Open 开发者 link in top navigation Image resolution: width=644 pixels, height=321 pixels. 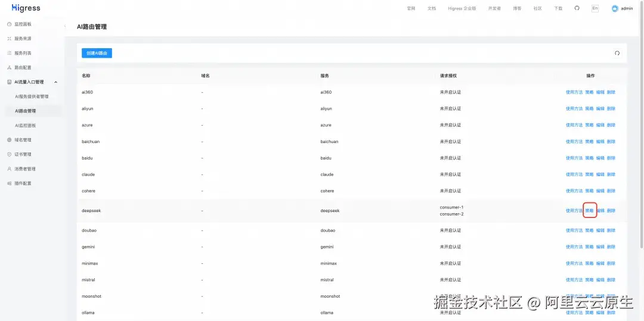[494, 8]
